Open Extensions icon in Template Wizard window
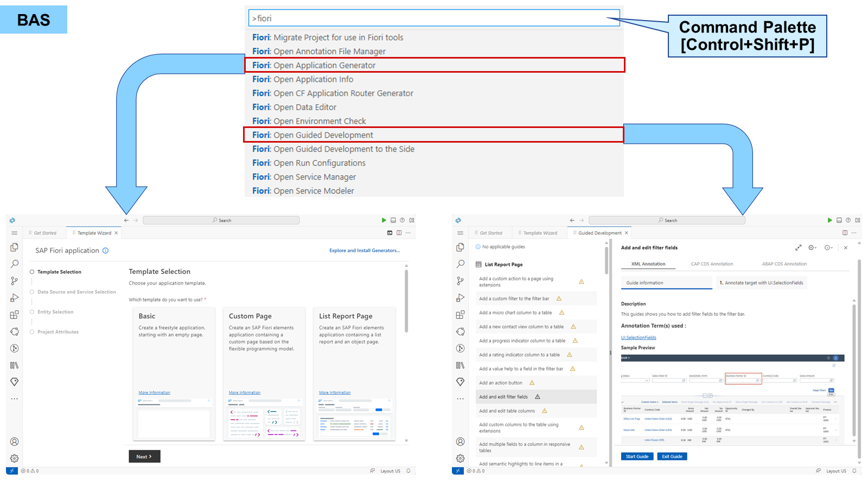 pyautogui.click(x=15, y=315)
